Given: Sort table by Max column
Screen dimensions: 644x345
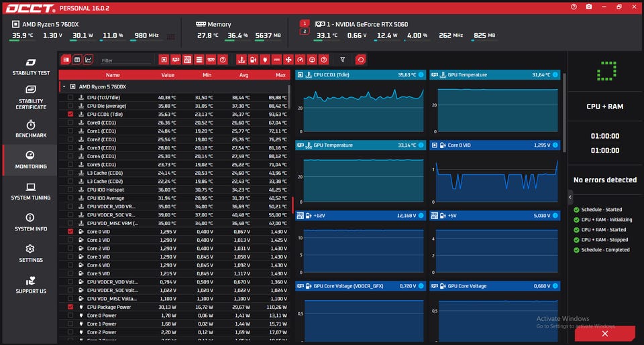Looking at the screenshot, I should point(280,75).
